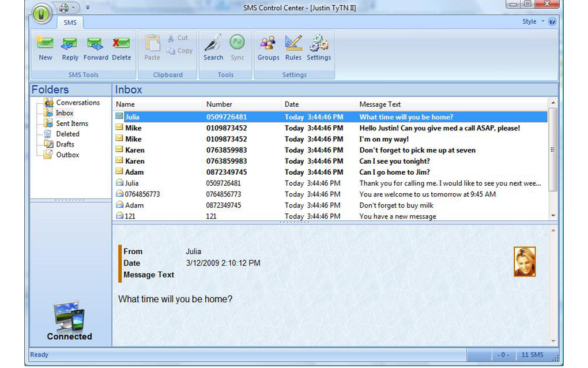Open the Sent Items folder
The height and width of the screenshot is (368, 588).
coord(72,123)
